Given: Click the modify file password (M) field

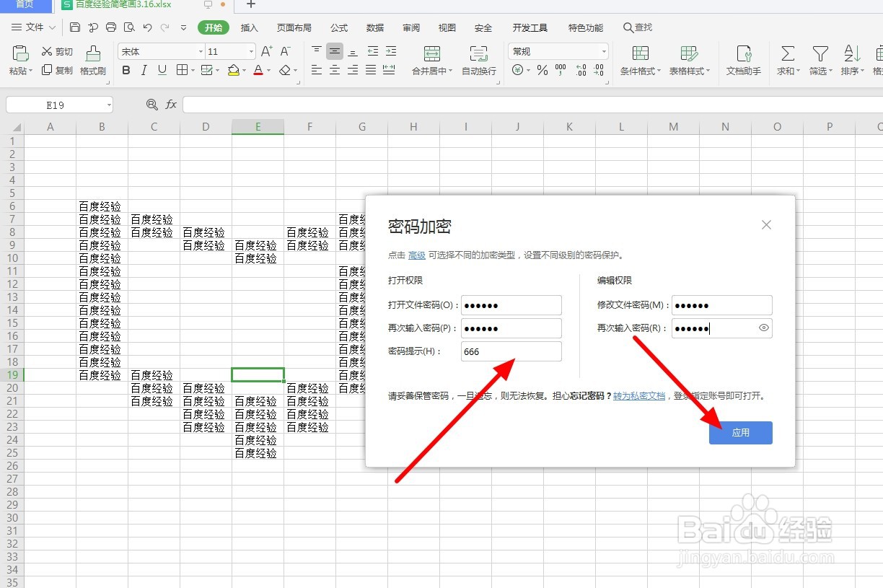Looking at the screenshot, I should coord(721,305).
